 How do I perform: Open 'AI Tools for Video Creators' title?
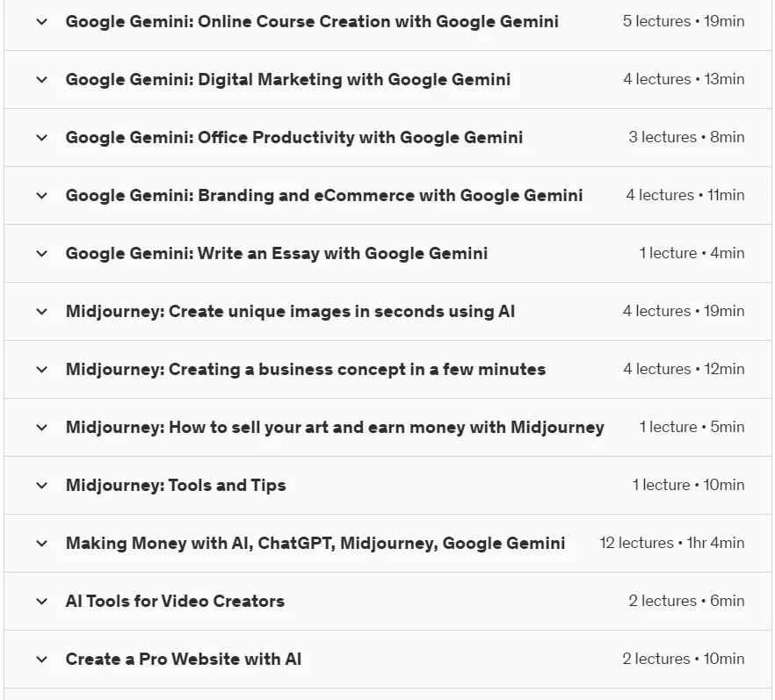click(x=175, y=602)
